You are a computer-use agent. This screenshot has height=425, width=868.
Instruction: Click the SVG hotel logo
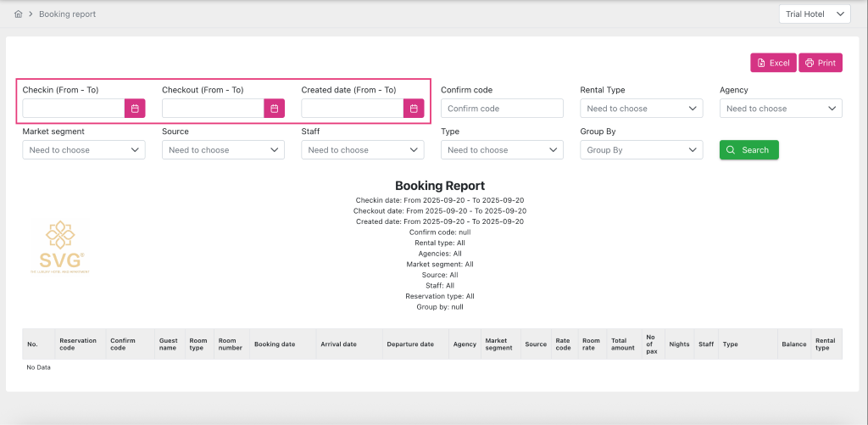click(x=58, y=247)
